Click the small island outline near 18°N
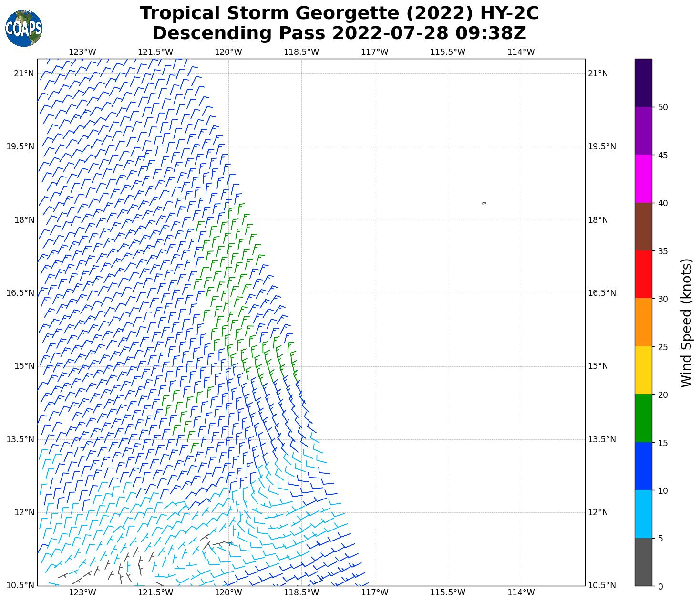The image size is (700, 603). pyautogui.click(x=484, y=203)
